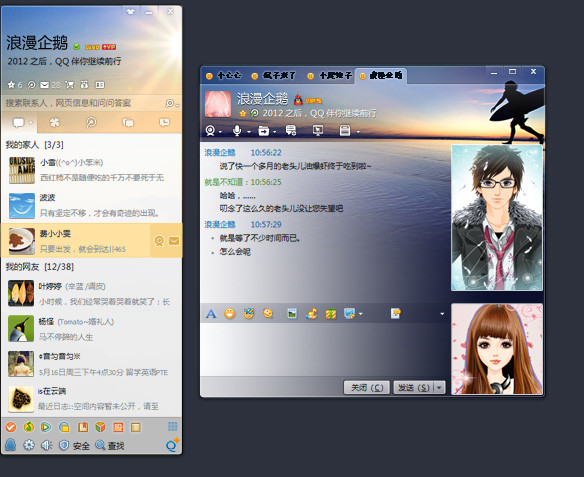Viewport: 584px width, 477px height.
Task: Start voice call with the microphone icon
Action: tap(237, 131)
